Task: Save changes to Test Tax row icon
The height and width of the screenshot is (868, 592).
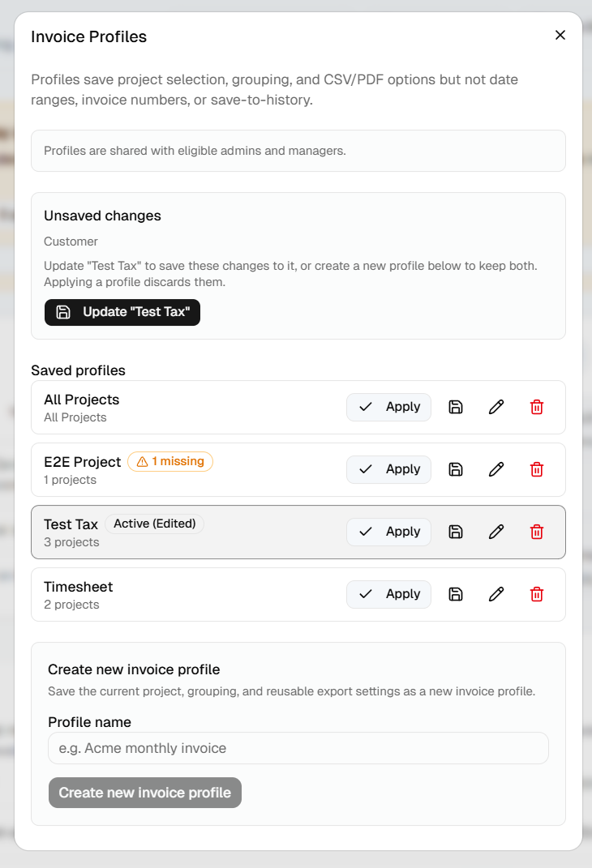Action: [455, 532]
